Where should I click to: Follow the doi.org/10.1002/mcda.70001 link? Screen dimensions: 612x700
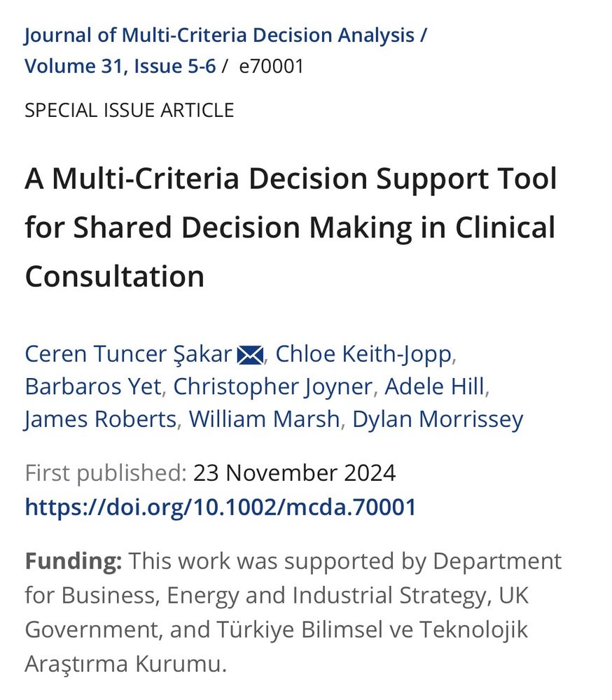(x=221, y=507)
